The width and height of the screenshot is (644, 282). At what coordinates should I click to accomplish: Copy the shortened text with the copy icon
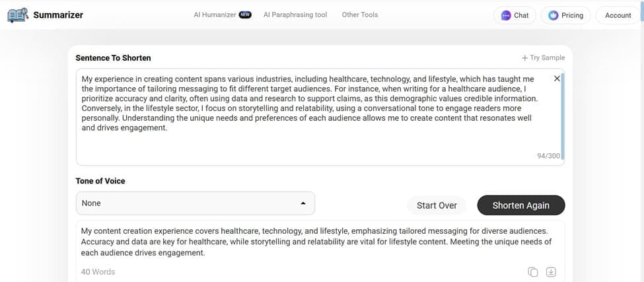point(532,272)
